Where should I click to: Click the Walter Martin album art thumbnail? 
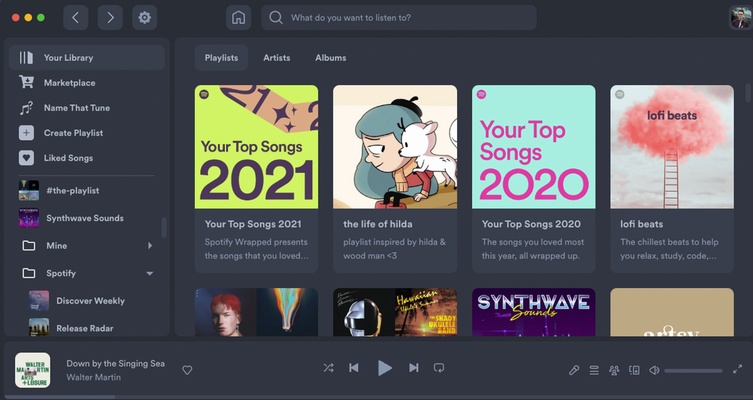click(x=32, y=370)
